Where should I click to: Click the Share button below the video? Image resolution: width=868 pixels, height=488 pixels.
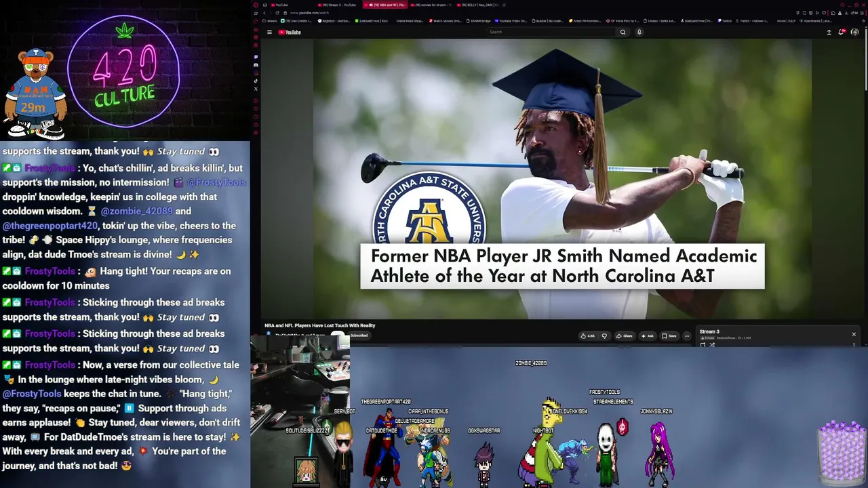click(x=625, y=336)
